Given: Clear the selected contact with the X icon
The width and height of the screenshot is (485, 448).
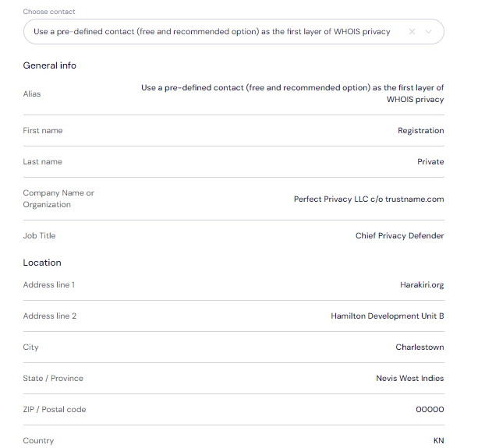Looking at the screenshot, I should (412, 32).
